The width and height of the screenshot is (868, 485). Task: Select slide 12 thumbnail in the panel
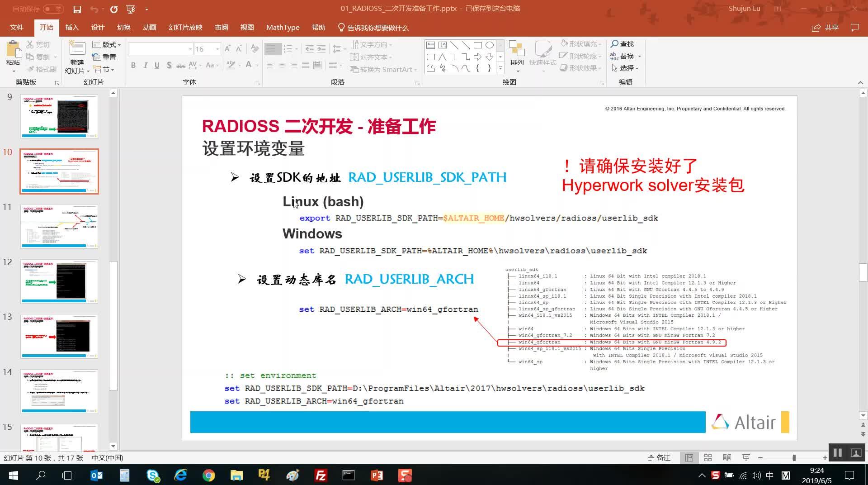pos(59,281)
